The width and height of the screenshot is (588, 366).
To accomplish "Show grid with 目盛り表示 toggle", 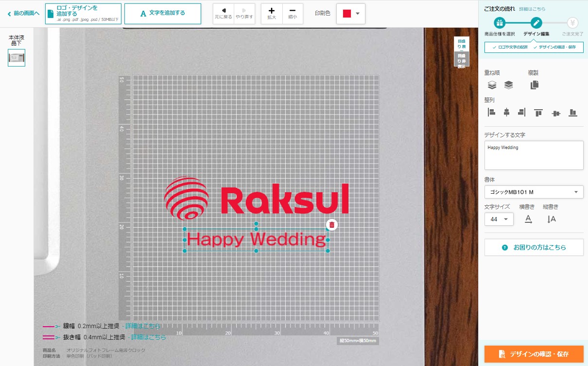I will coord(461,44).
